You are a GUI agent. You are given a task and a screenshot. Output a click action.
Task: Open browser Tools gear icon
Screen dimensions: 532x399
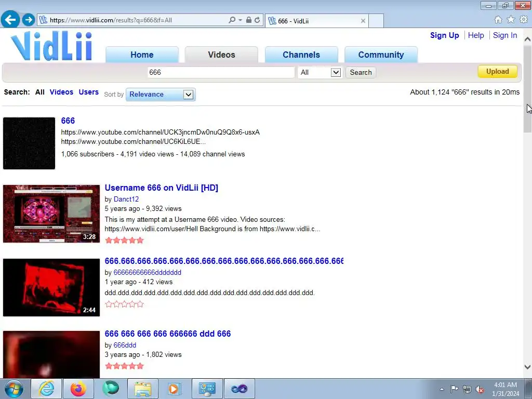click(524, 20)
